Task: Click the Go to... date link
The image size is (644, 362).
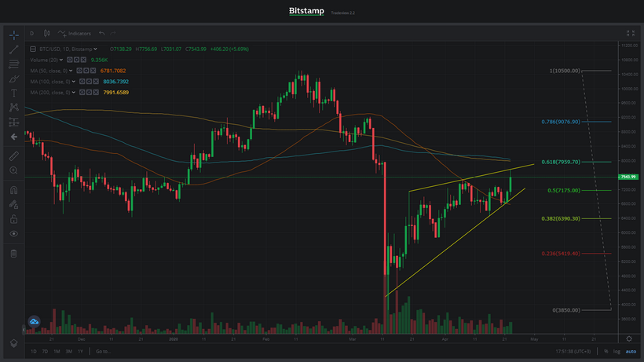Action: [102, 350]
